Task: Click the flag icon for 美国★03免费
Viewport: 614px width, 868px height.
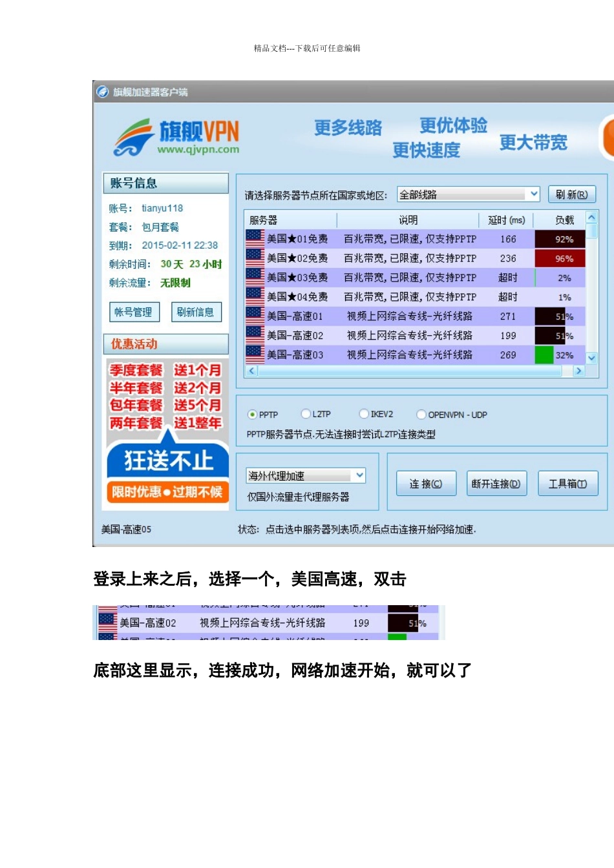Action: pos(255,277)
